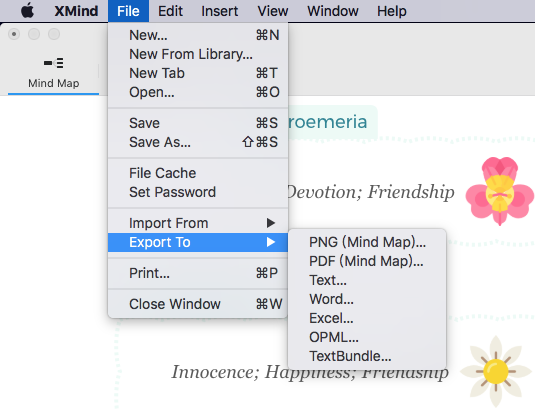Screen dimensions: 535x410
Task: Click the red close window button
Action: click(14, 34)
